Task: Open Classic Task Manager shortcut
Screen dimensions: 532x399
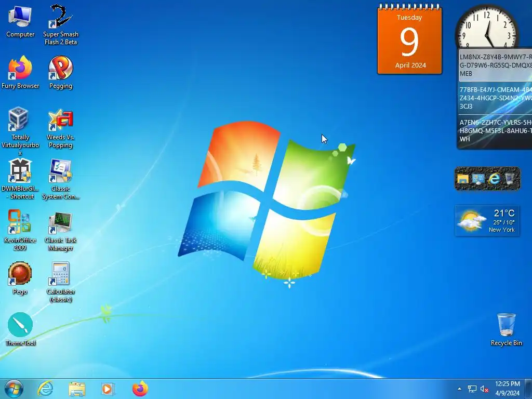Action: pos(61,231)
